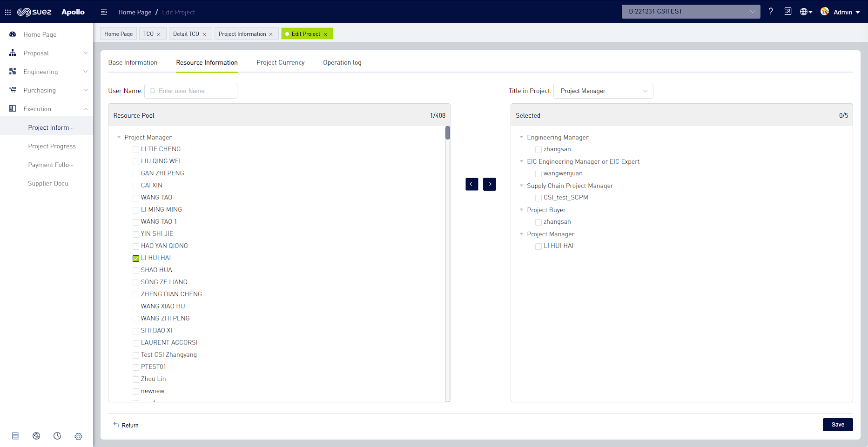Check the LAURENT ACCORSI checkbox
The height and width of the screenshot is (447, 868).
pyautogui.click(x=136, y=343)
